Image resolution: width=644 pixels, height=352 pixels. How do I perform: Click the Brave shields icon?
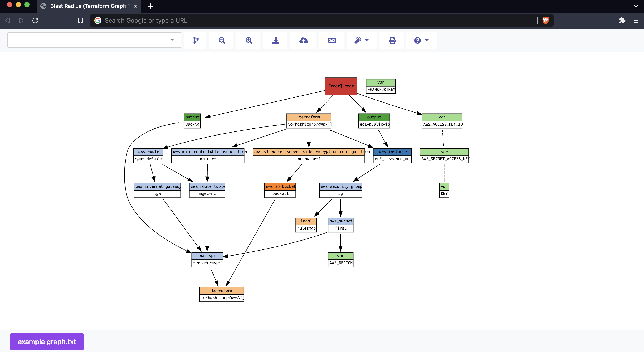pos(546,20)
